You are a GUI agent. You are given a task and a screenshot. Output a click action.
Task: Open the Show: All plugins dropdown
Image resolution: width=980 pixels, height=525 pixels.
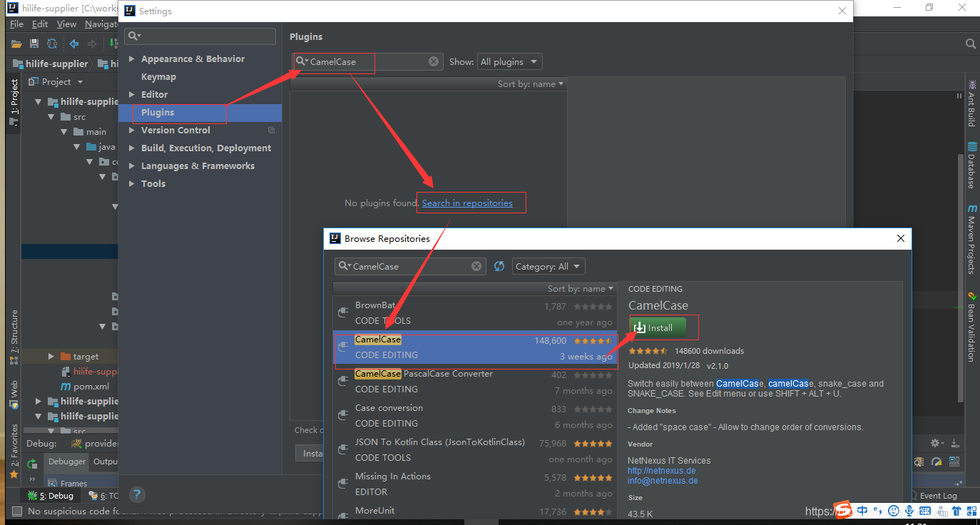pos(509,61)
